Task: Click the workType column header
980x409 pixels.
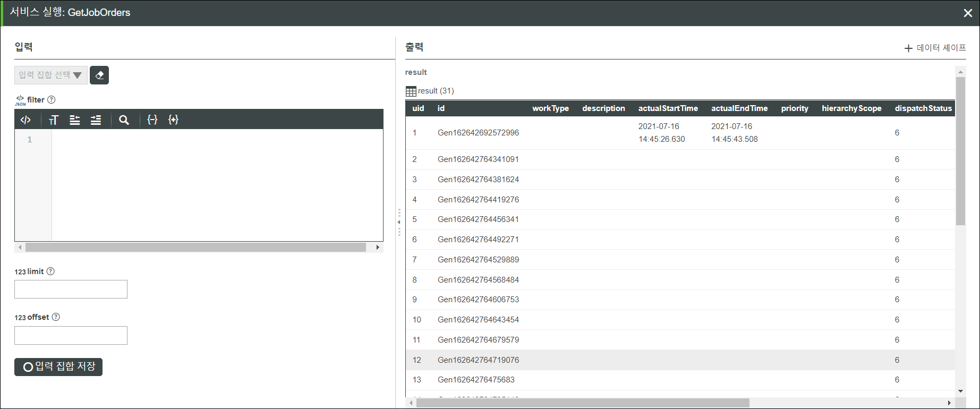Action: coord(550,108)
